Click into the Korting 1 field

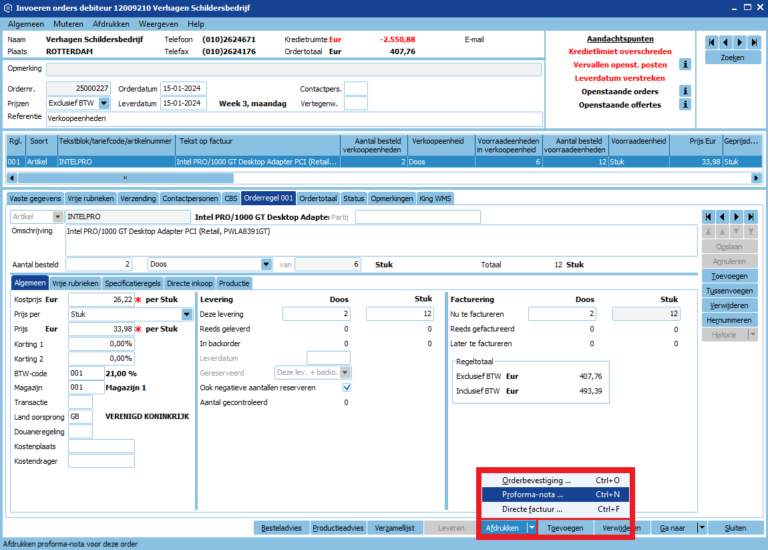coord(101,343)
